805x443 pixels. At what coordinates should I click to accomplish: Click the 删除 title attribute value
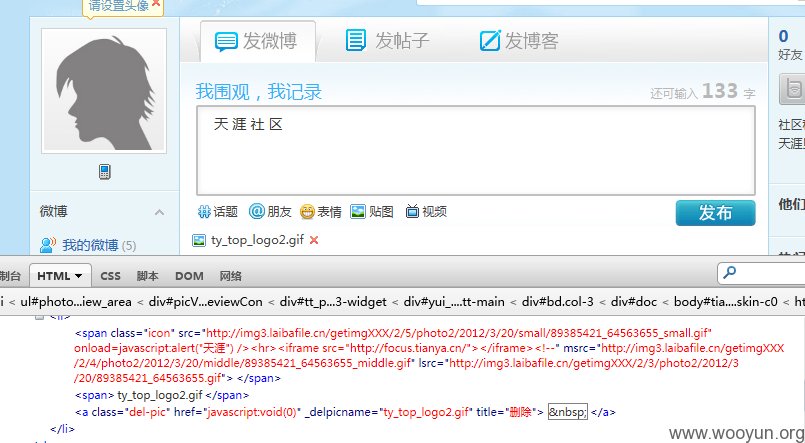click(520, 412)
